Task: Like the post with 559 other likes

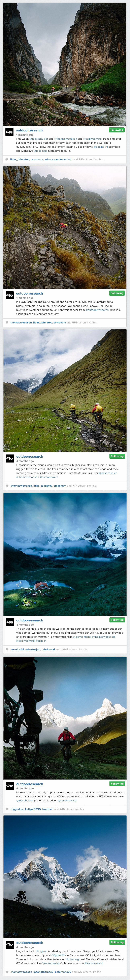Action: (7, 323)
